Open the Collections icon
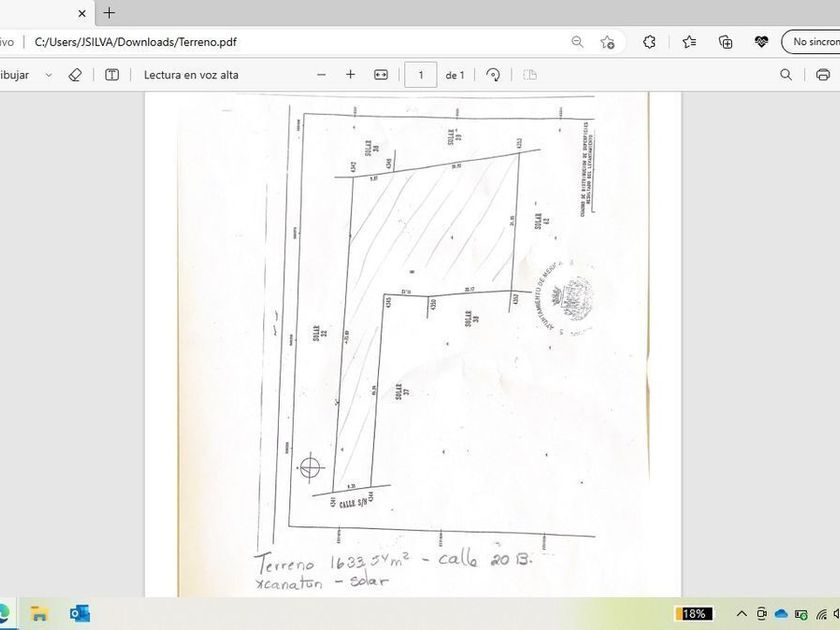The width and height of the screenshot is (840, 630). tap(725, 42)
